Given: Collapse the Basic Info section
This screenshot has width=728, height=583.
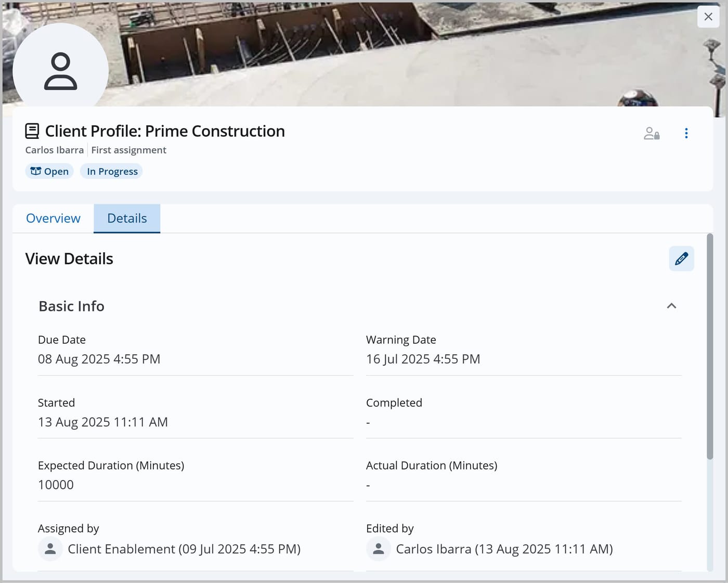Looking at the screenshot, I should click(671, 306).
